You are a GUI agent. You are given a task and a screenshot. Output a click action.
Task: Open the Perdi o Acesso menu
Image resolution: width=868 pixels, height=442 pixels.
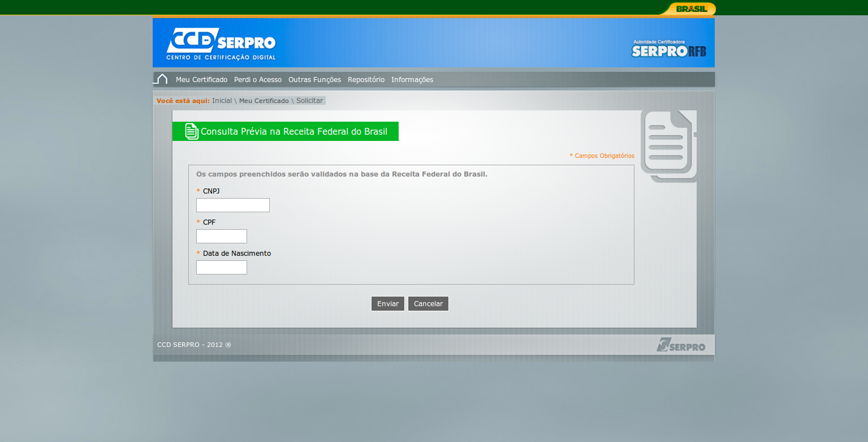coord(258,80)
